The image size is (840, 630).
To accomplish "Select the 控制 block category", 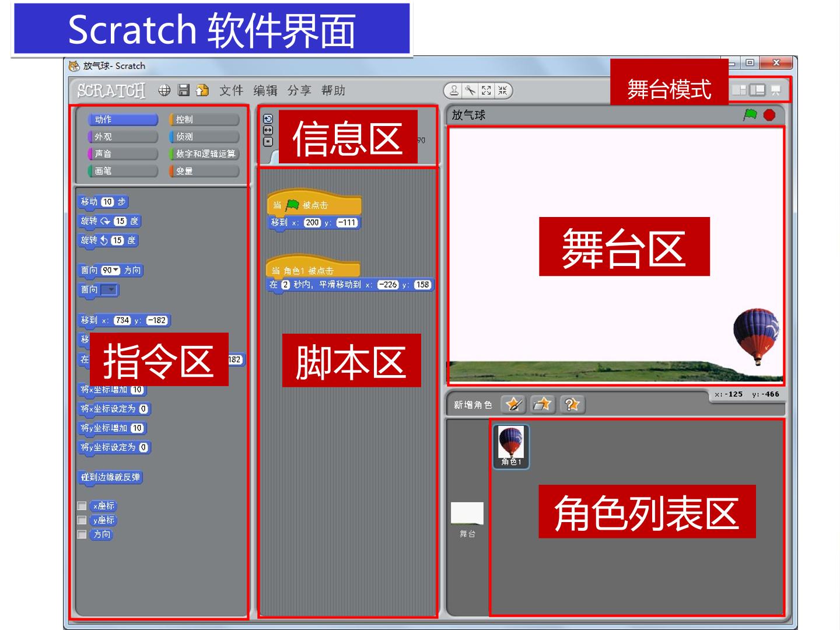I will [x=204, y=120].
